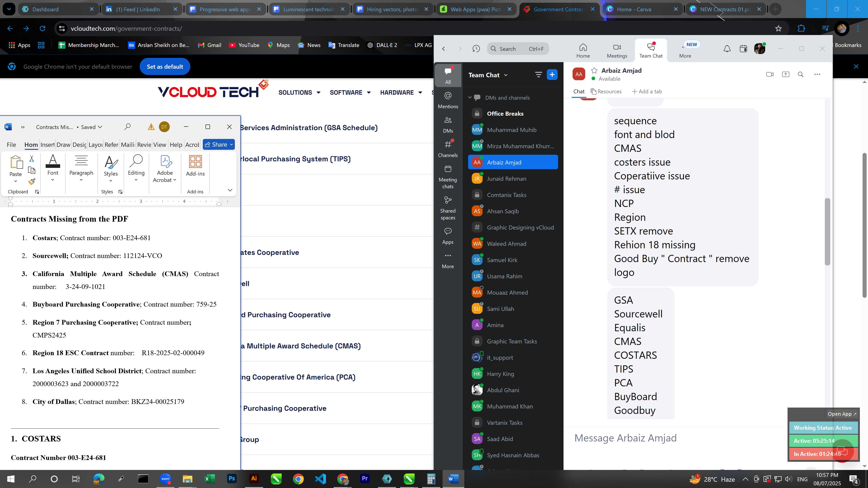Expand the Editing dropdown in Word
This screenshot has width=868, height=488.
[136, 180]
